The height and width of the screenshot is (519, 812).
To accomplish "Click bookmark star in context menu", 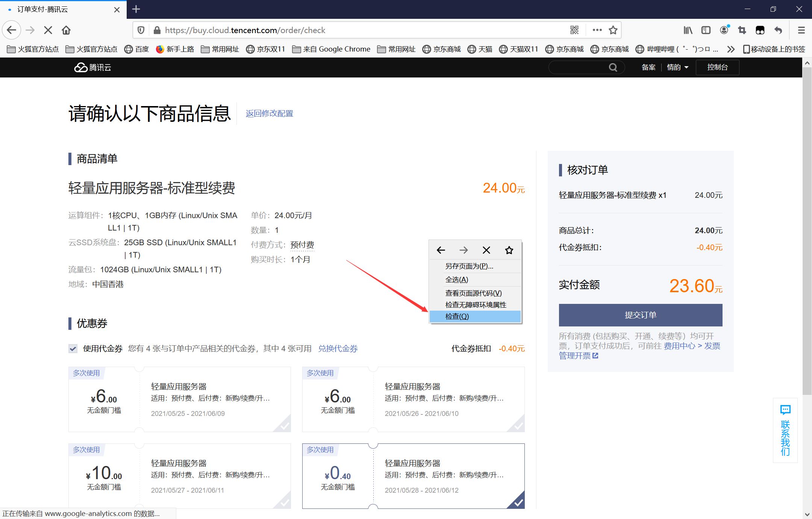I will pyautogui.click(x=509, y=250).
